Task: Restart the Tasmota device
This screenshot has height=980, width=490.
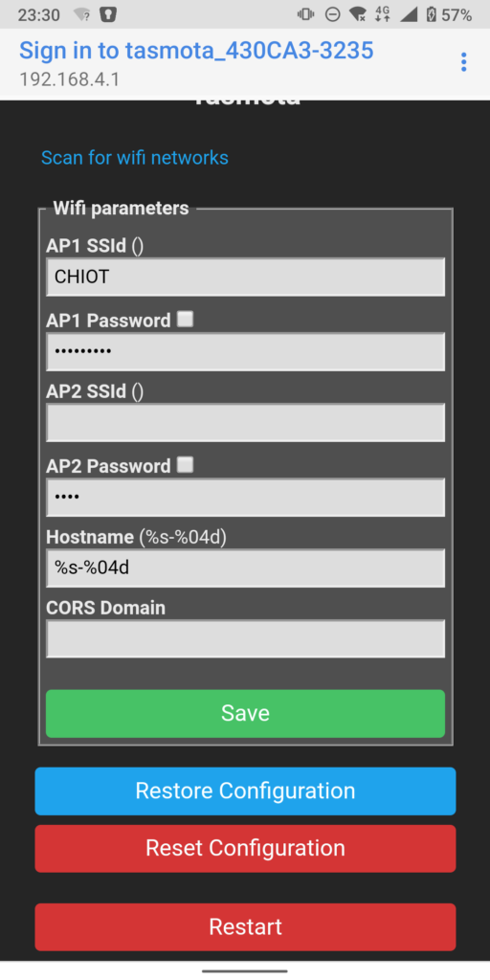Action: click(x=245, y=926)
